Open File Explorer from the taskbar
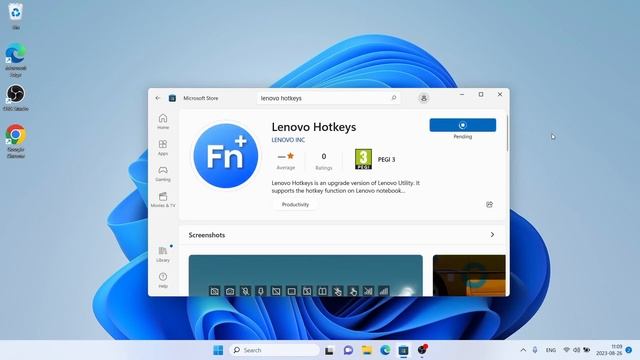640x360 pixels. [x=367, y=350]
